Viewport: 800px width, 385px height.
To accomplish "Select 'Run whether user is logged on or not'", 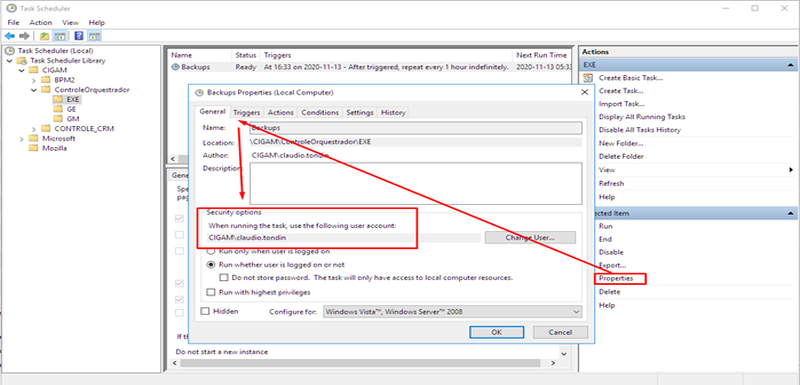I will tap(211, 265).
